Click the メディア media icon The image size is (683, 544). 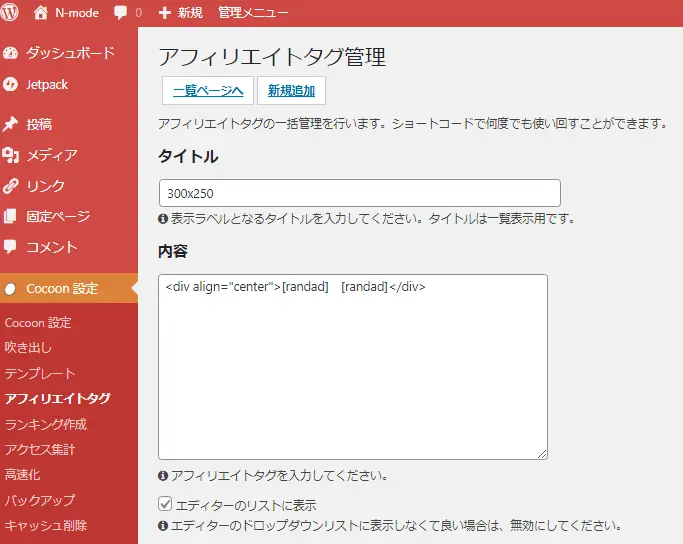tap(11, 155)
